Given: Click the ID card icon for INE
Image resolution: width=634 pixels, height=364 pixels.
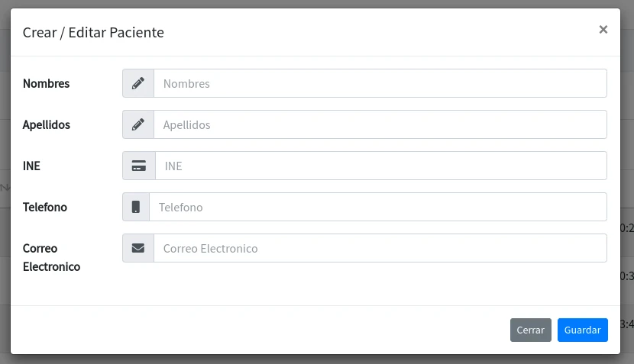Looking at the screenshot, I should tap(139, 166).
